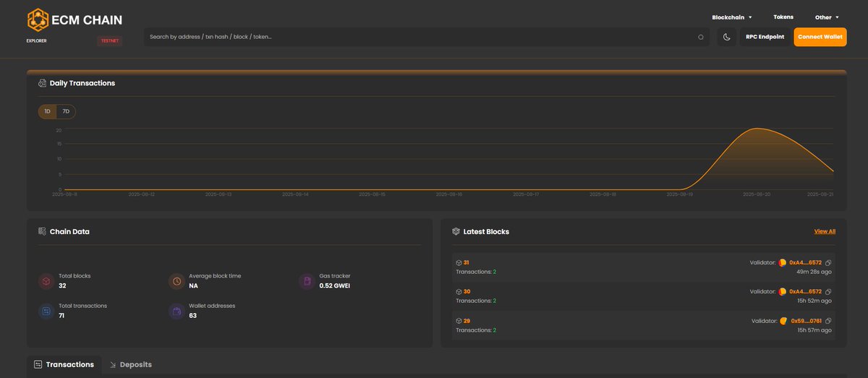868x378 pixels.
Task: Click block icon beside block 30
Action: 459,291
